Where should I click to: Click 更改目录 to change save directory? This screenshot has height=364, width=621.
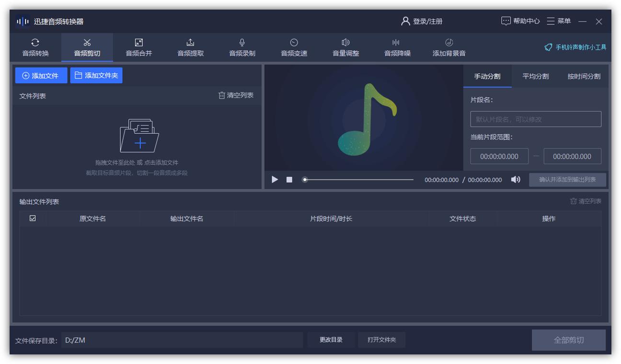(x=331, y=340)
